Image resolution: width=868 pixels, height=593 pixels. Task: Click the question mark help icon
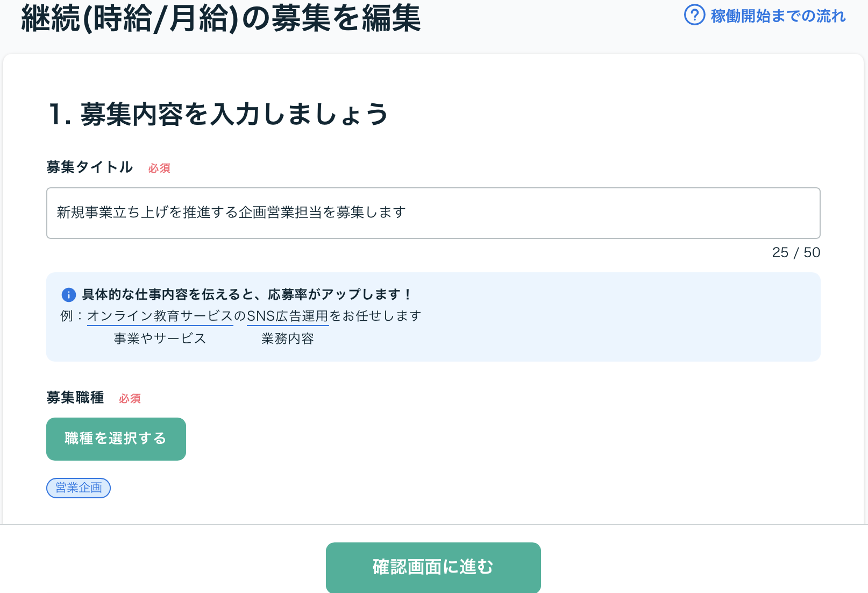(x=694, y=15)
